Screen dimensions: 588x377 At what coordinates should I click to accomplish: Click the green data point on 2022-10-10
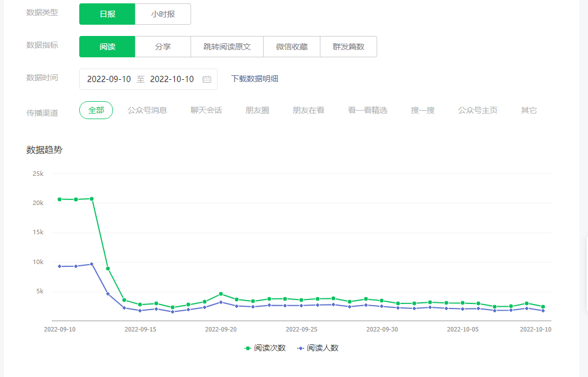(x=543, y=307)
